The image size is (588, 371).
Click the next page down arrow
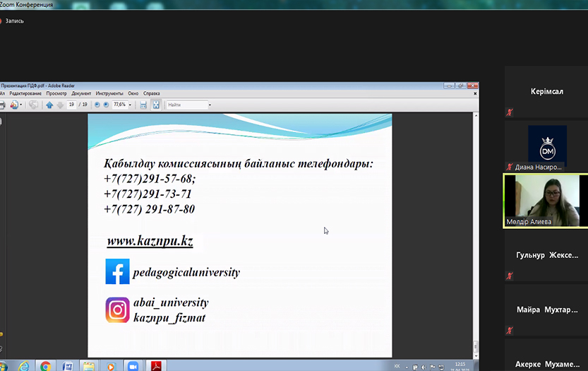pyautogui.click(x=60, y=105)
